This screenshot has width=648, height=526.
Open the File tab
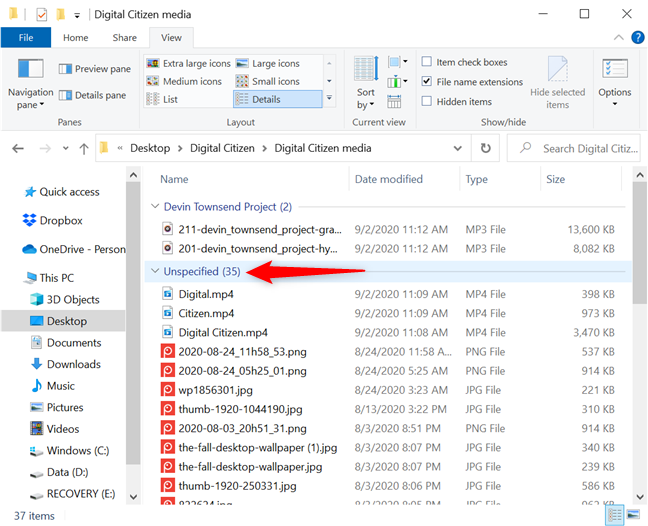tap(26, 38)
